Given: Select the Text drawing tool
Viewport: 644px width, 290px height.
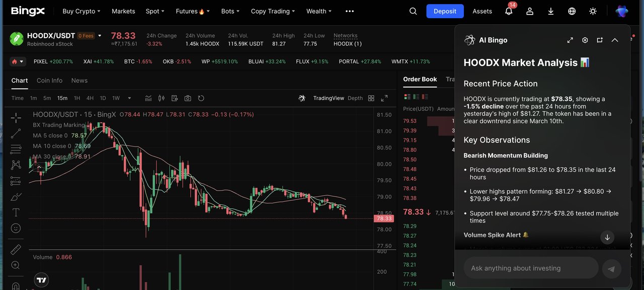Looking at the screenshot, I should (x=16, y=212).
